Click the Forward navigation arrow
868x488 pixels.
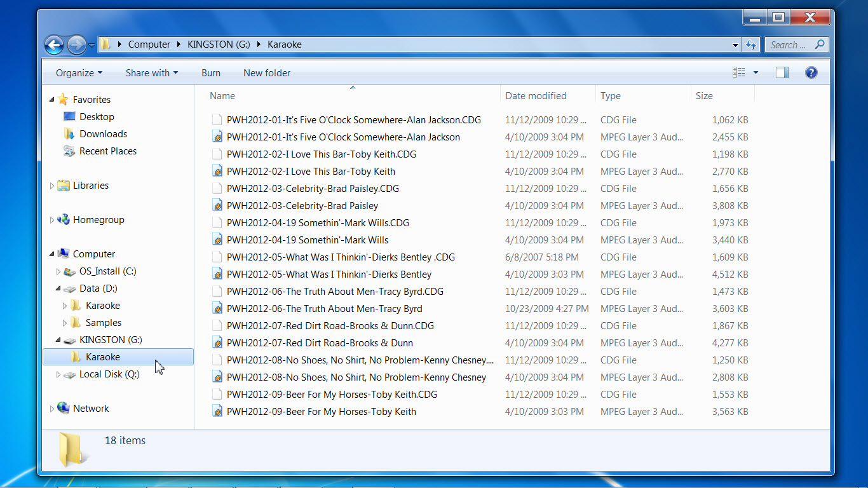(x=76, y=44)
